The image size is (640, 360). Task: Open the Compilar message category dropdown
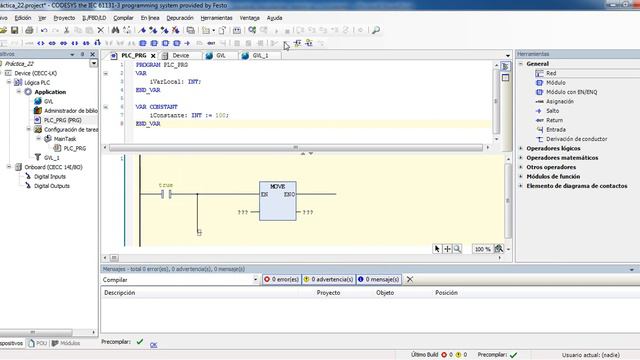[256, 280]
